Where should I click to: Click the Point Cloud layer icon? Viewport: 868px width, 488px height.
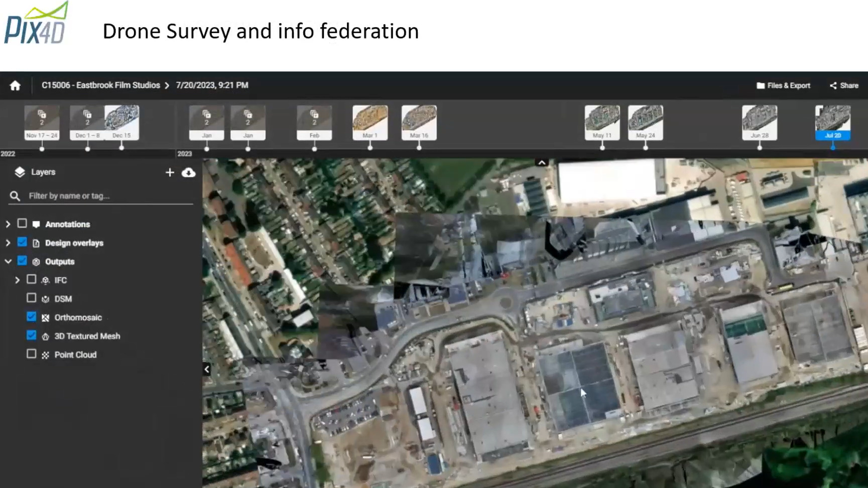click(46, 355)
